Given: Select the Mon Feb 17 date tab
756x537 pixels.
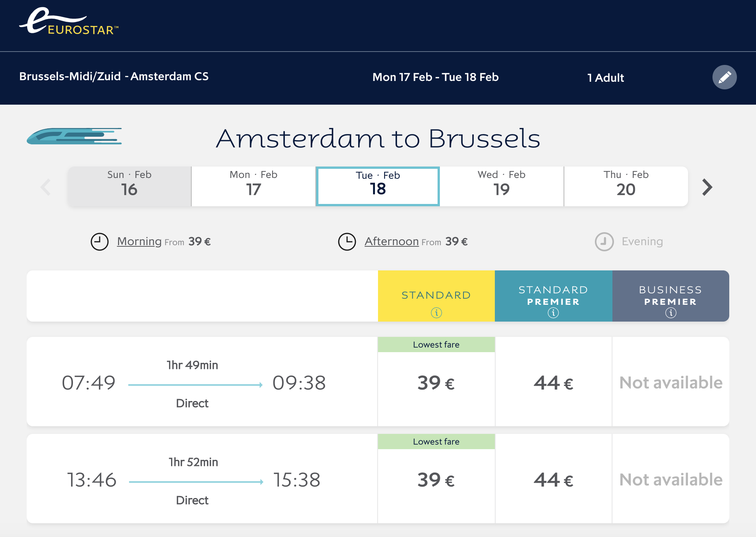Looking at the screenshot, I should coord(254,186).
